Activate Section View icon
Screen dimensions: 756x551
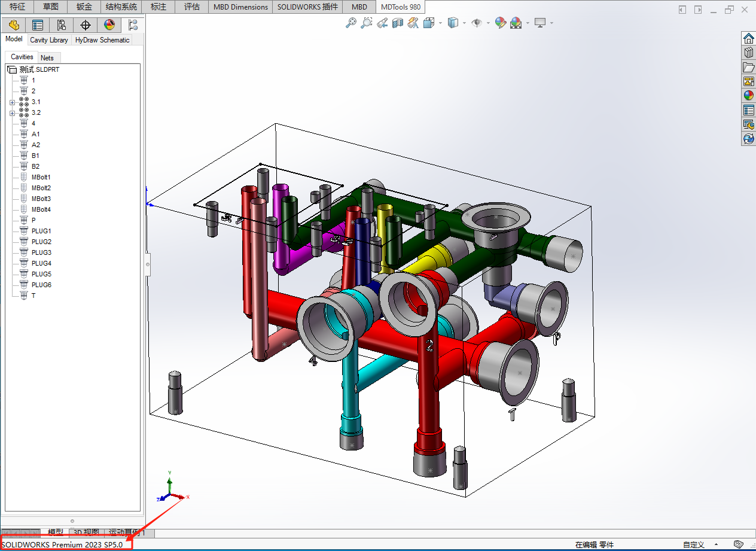point(398,23)
